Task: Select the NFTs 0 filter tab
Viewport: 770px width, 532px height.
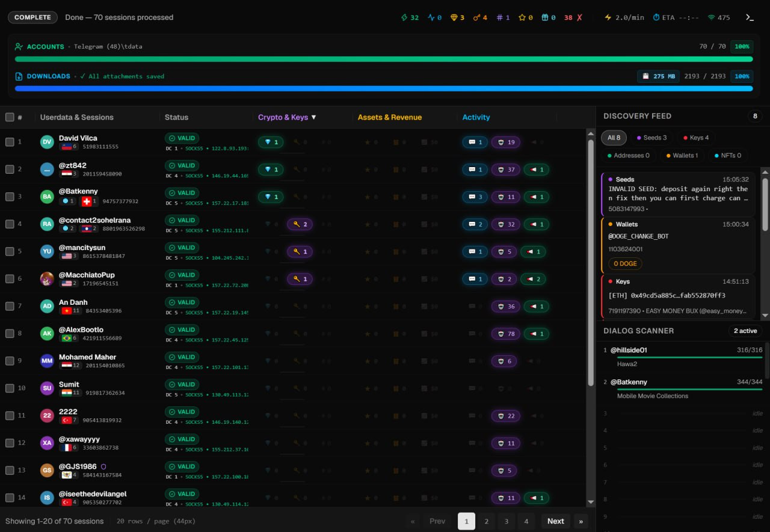Action: pos(727,156)
